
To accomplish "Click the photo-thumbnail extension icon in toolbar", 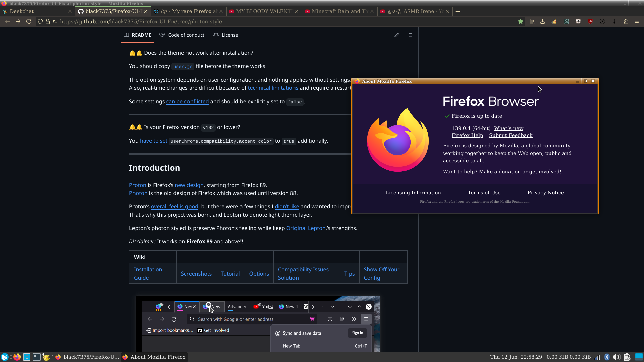I will [x=578, y=21].
